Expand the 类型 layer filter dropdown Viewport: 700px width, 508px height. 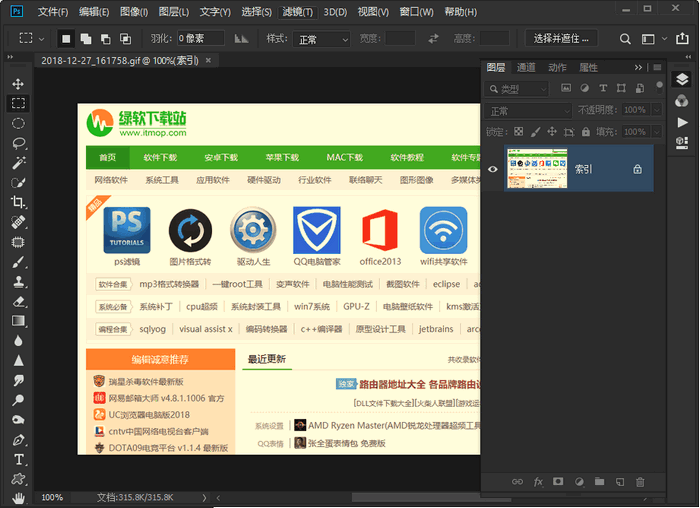point(518,89)
